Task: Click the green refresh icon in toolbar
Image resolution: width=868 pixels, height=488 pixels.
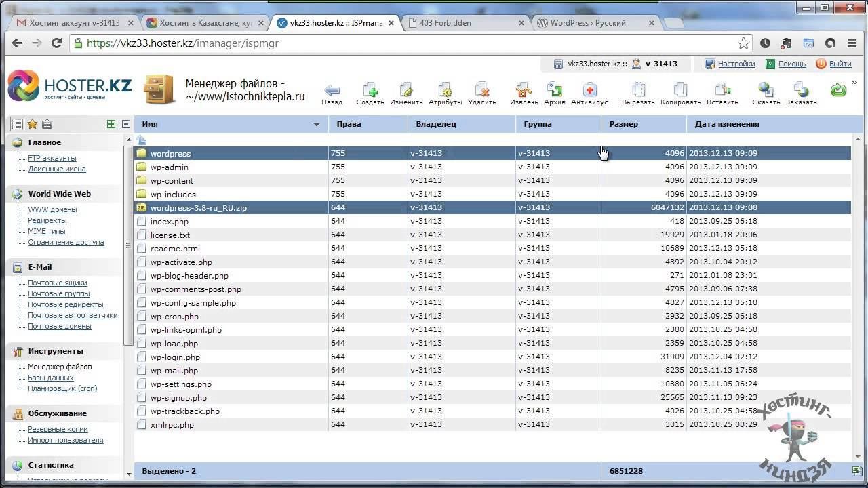Action: point(838,90)
